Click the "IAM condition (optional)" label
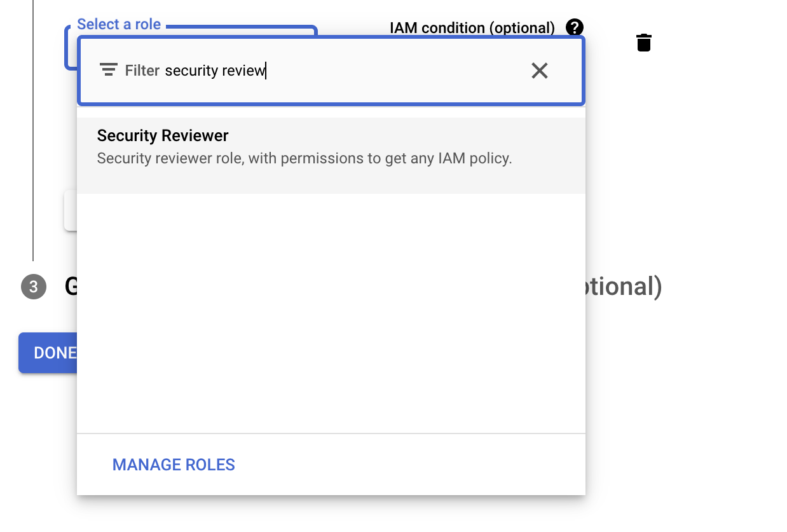 [472, 28]
